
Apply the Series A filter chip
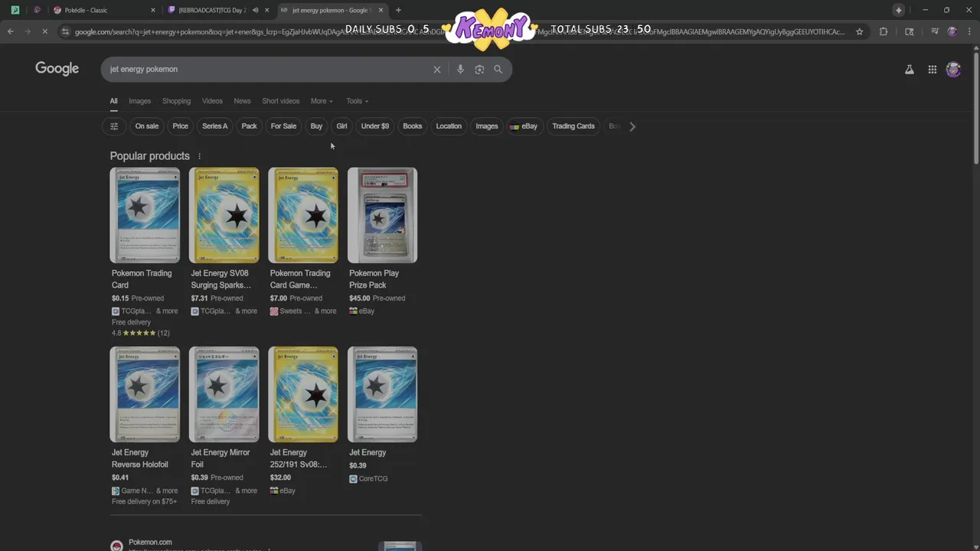[x=215, y=126]
